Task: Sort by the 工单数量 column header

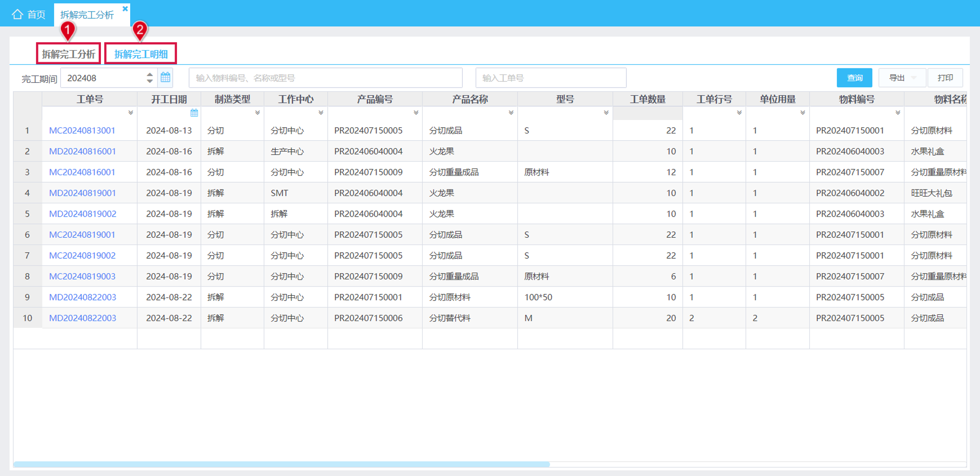Action: click(647, 99)
